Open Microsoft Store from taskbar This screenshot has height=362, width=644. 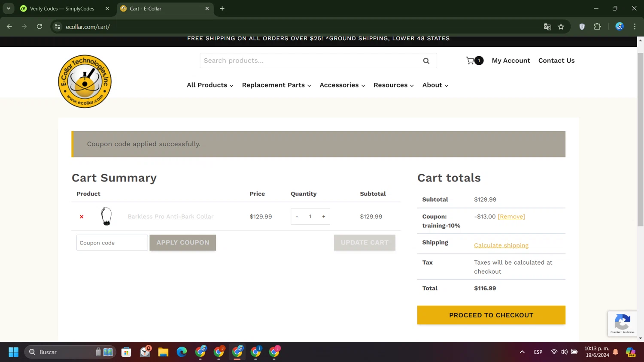click(126, 352)
